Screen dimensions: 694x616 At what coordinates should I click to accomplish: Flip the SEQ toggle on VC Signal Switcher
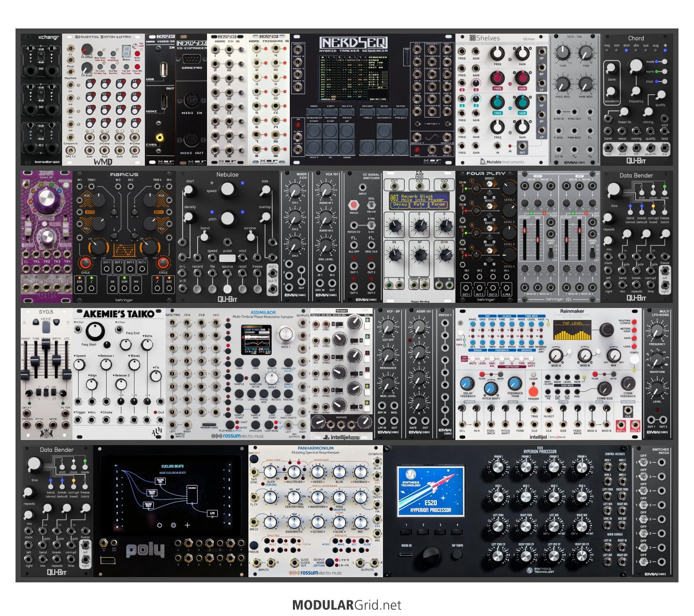(x=371, y=204)
